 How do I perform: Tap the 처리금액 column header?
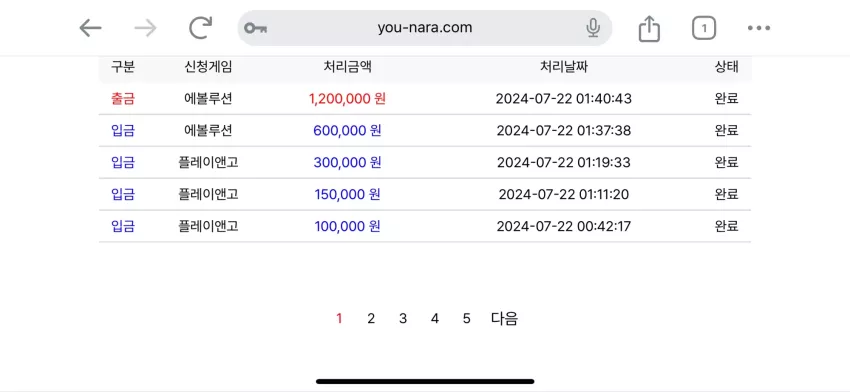(347, 67)
